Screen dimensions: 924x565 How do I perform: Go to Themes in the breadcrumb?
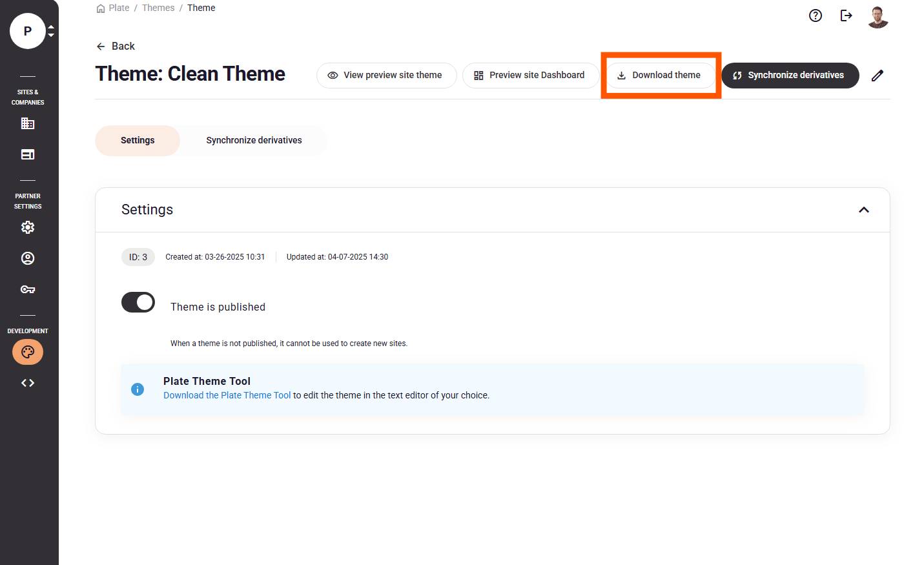pos(158,8)
